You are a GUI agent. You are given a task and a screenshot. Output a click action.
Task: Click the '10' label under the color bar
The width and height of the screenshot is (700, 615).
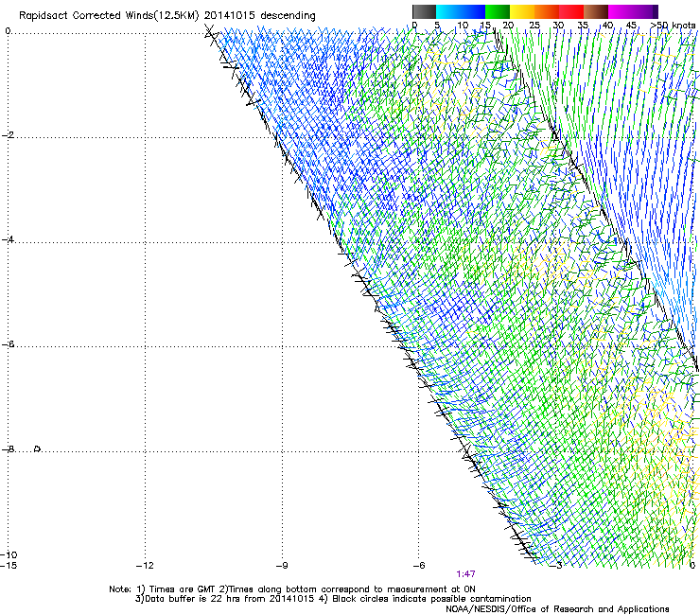pos(463,26)
